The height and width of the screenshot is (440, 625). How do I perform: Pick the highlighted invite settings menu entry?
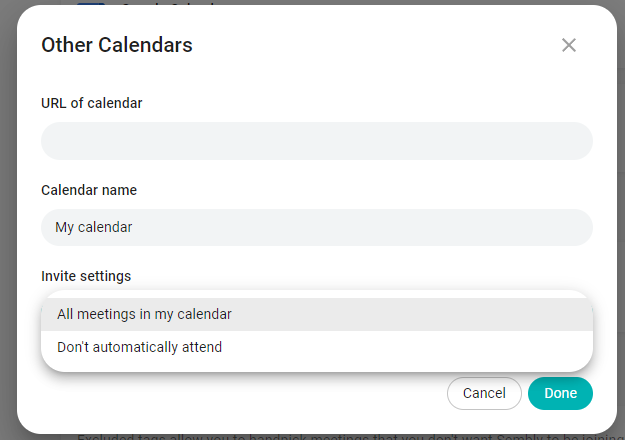pos(144,314)
